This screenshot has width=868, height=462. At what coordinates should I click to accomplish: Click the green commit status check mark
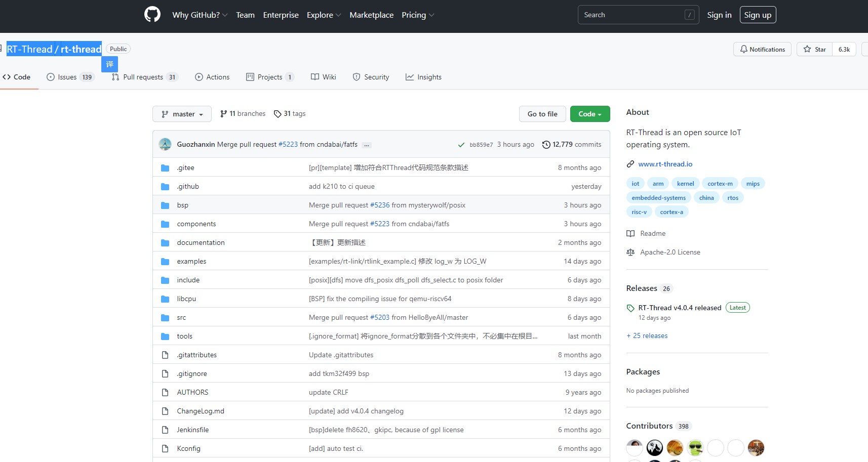pyautogui.click(x=461, y=145)
